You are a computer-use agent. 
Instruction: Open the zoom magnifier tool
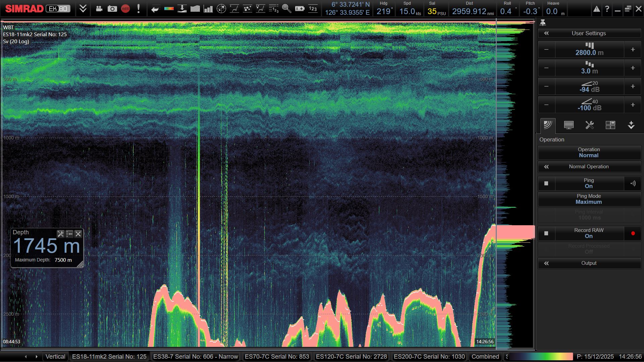286,9
